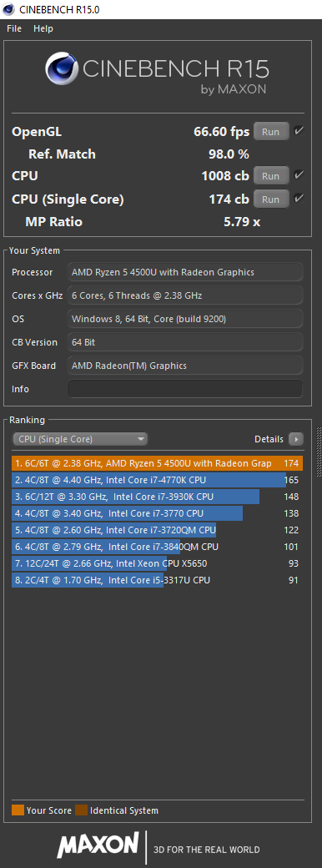
Task: Select ranking row Intel Core i5-3317U
Action: (x=157, y=580)
